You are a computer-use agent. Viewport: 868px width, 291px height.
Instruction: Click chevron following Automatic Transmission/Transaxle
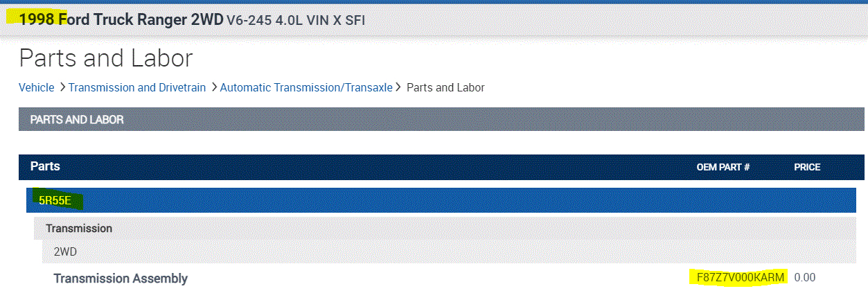pyautogui.click(x=398, y=87)
